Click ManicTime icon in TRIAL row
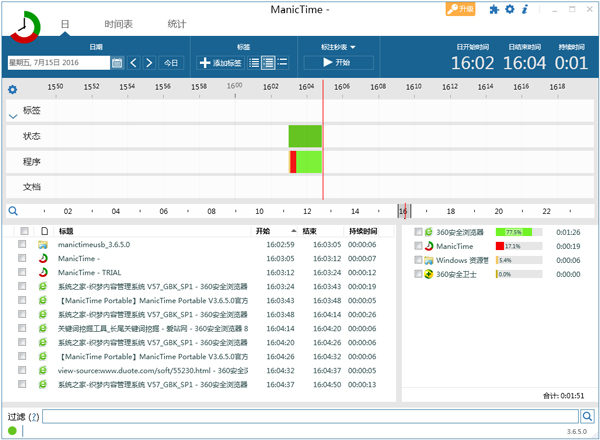This screenshot has height=440, width=600. tap(43, 272)
